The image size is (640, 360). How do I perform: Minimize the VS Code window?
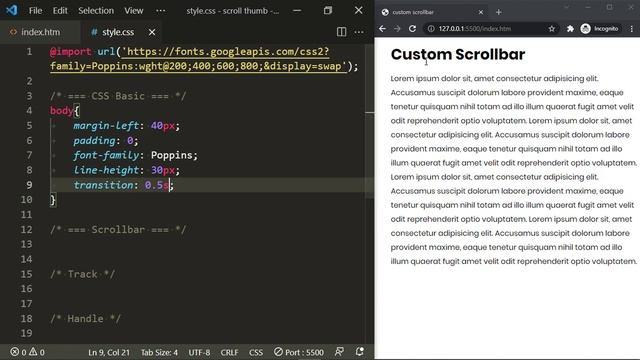[297, 11]
